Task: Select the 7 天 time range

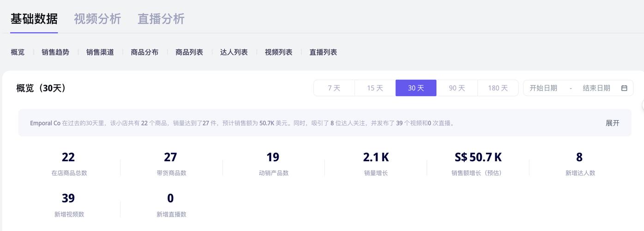Action: (x=334, y=88)
